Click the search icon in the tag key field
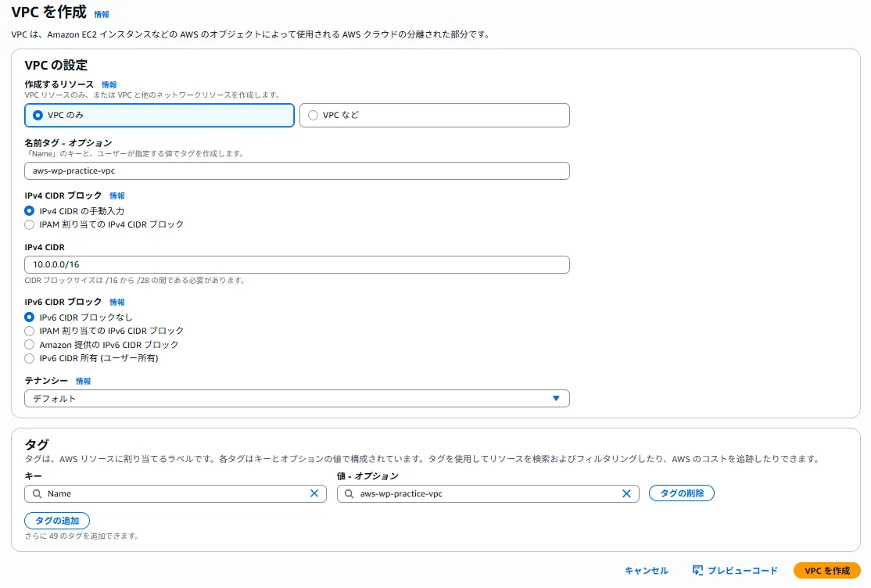 38,493
